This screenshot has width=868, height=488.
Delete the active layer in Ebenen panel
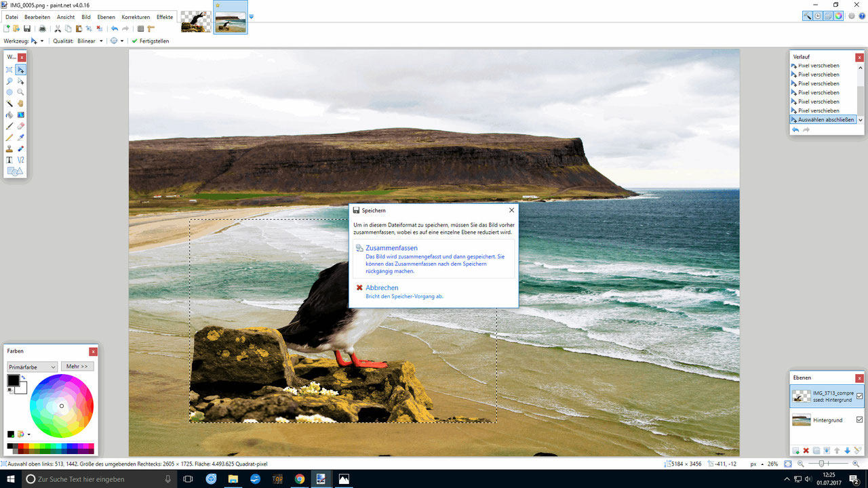(806, 450)
